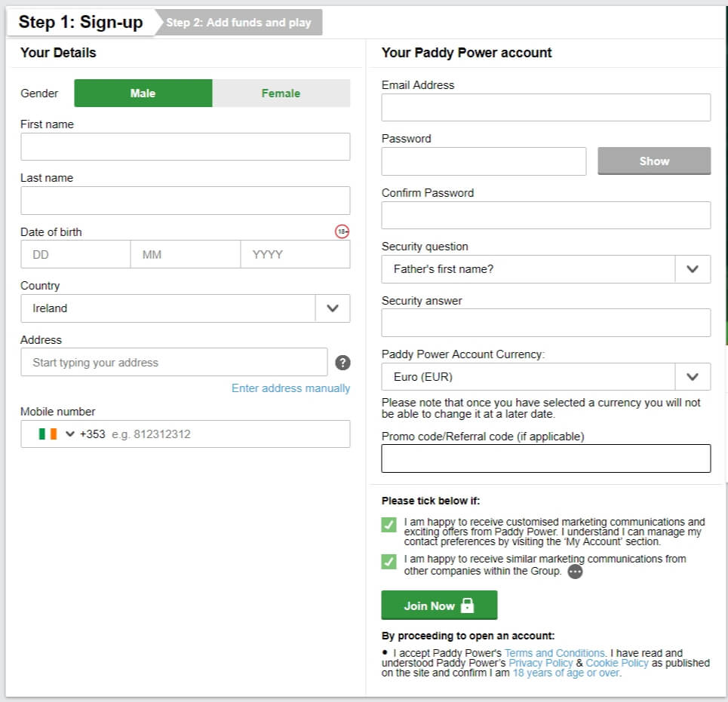
Task: Open 18 years of age or over link
Action: coord(566,673)
